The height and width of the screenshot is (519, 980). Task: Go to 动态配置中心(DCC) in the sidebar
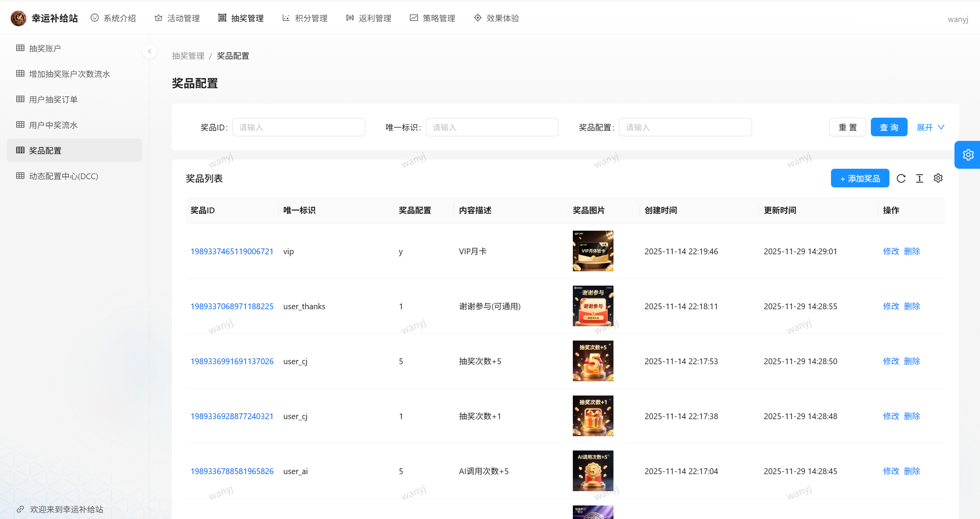click(63, 176)
